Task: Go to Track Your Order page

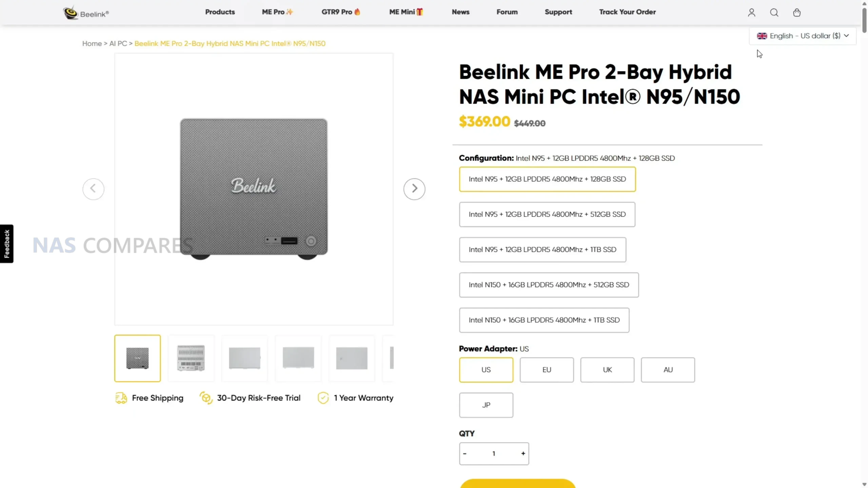Action: click(x=627, y=12)
